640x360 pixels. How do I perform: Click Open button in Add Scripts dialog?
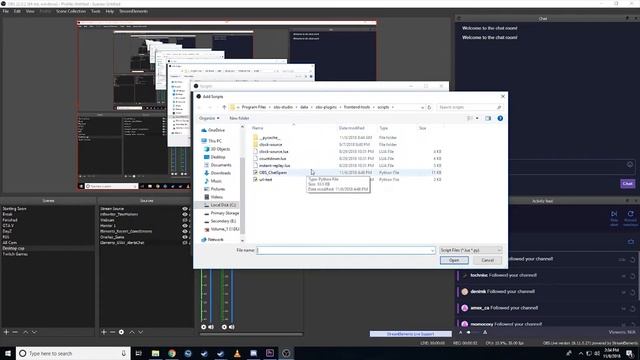coord(454,260)
